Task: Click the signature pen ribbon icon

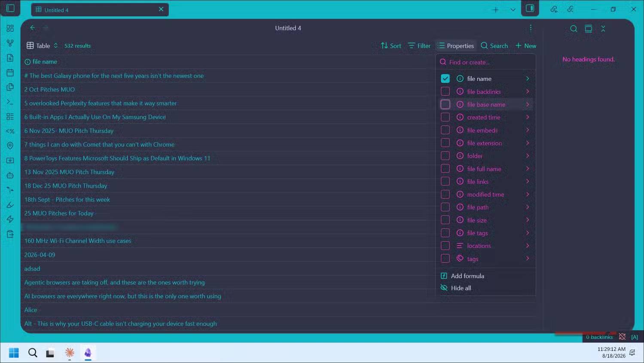Action: pyautogui.click(x=10, y=205)
